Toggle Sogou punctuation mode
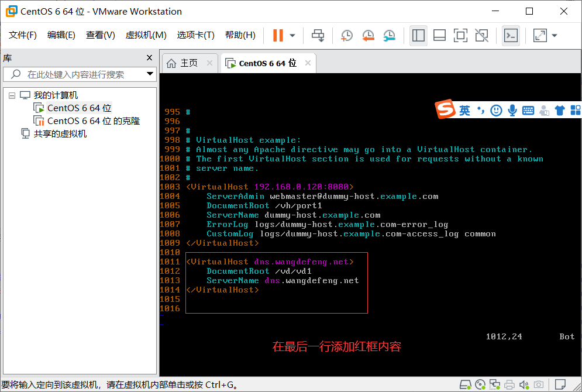Viewport: 582px width, 392px height. point(481,110)
